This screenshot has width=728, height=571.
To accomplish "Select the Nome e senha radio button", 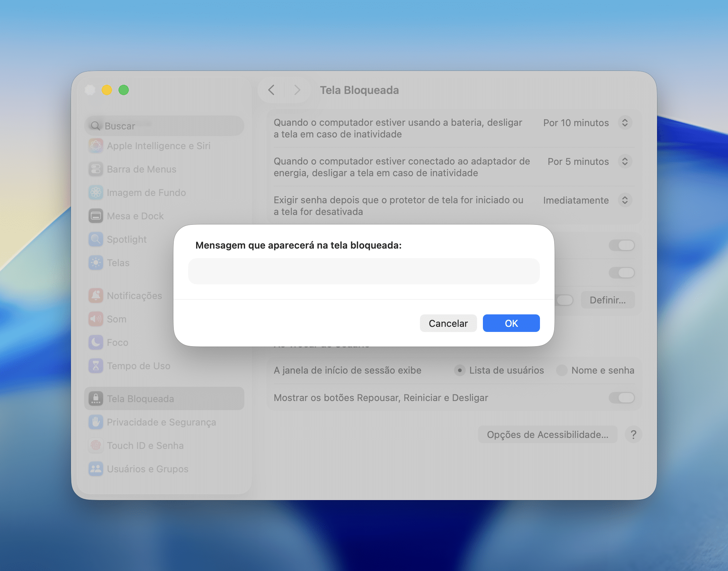I will tap(562, 370).
